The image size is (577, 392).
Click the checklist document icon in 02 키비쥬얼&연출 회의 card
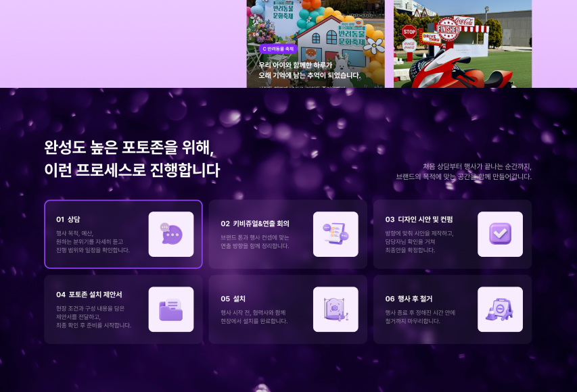pos(336,234)
